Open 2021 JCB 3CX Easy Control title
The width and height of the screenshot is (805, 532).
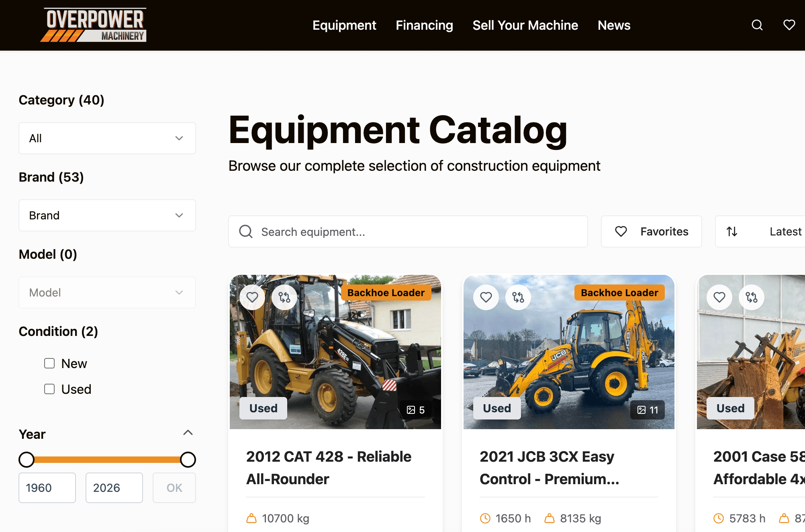550,468
